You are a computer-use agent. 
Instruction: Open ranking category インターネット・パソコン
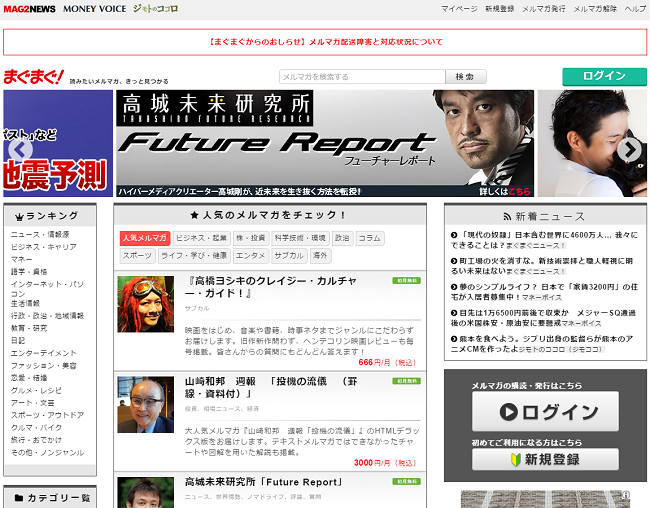[47, 289]
